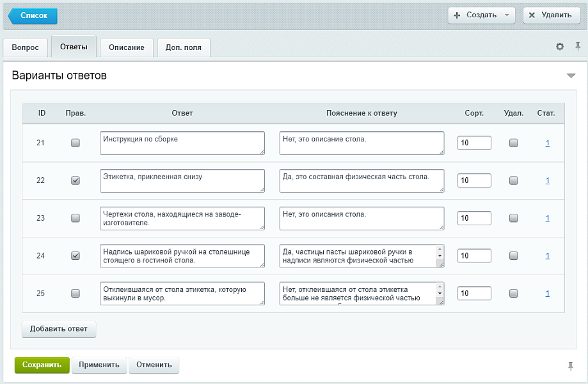
Task: Open the Доп. поля tab
Action: (x=184, y=47)
